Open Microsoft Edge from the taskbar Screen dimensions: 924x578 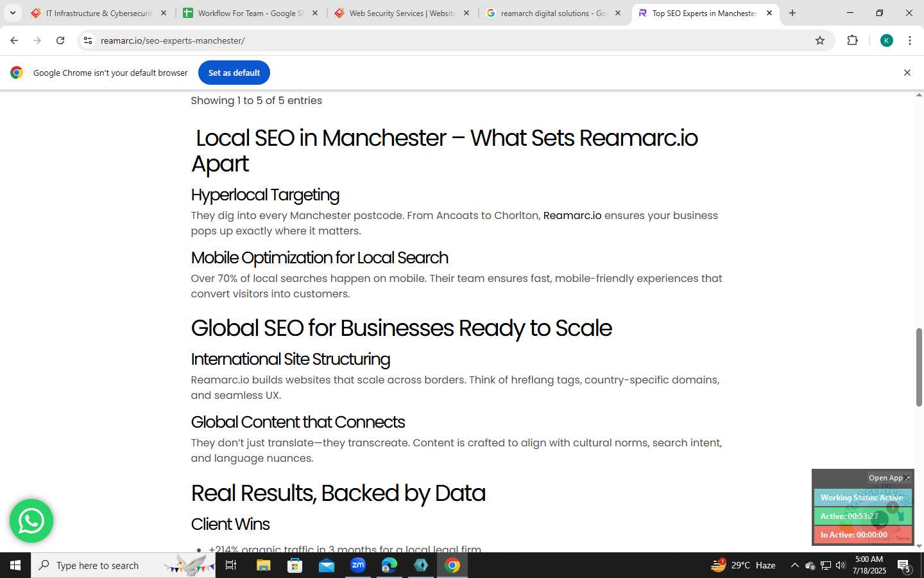(389, 565)
